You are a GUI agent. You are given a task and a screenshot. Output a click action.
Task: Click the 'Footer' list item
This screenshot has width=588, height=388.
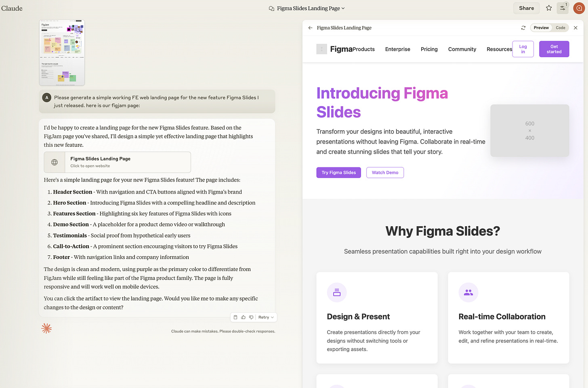tap(121, 257)
